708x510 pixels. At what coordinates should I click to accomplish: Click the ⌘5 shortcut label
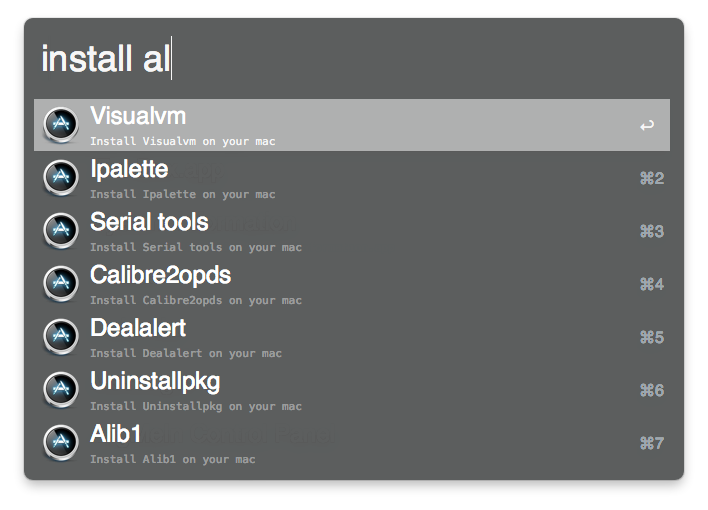(651, 338)
